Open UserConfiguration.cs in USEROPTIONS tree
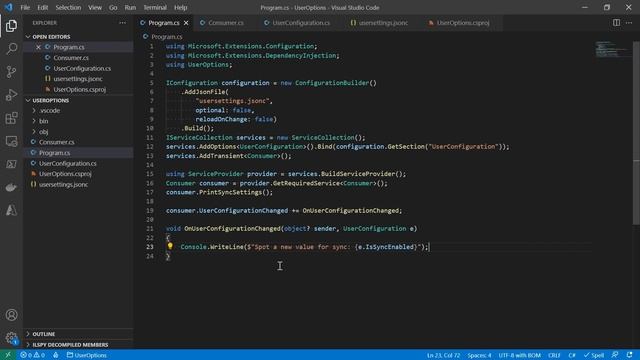This screenshot has width=640, height=360. pyautogui.click(x=68, y=163)
